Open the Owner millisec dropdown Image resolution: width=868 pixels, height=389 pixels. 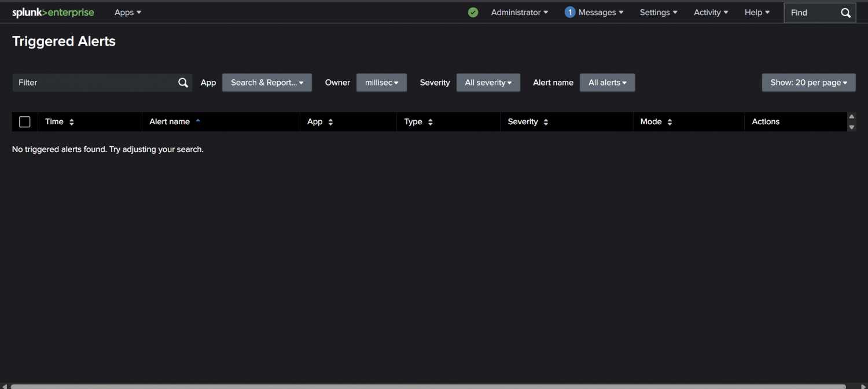pos(381,83)
